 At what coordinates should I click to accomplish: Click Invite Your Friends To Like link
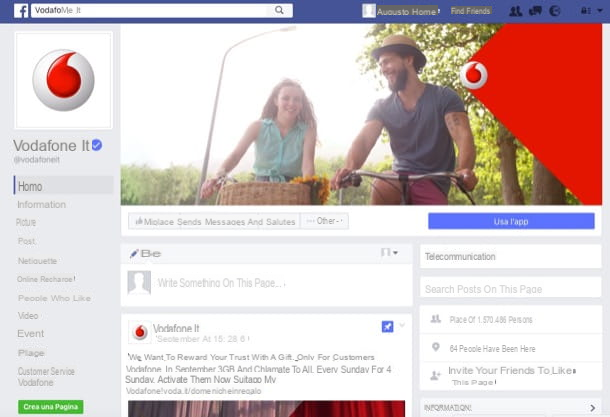(512, 376)
